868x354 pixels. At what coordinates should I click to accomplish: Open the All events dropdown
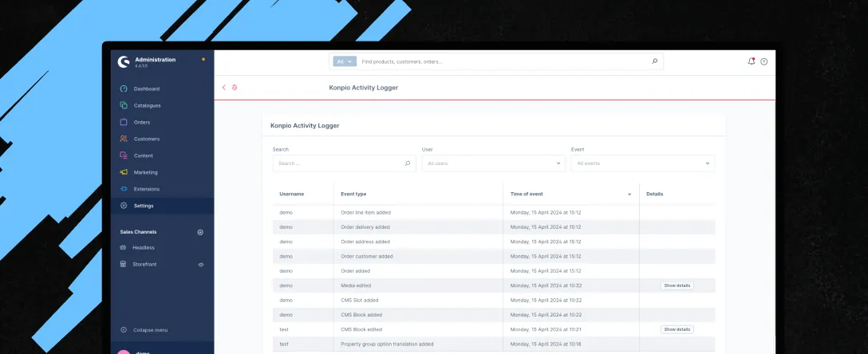tap(642, 163)
